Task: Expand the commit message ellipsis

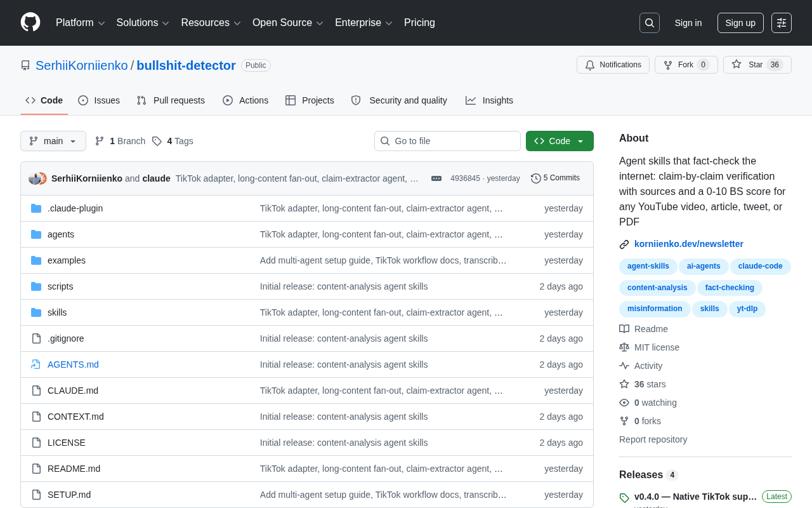Action: tap(436, 178)
